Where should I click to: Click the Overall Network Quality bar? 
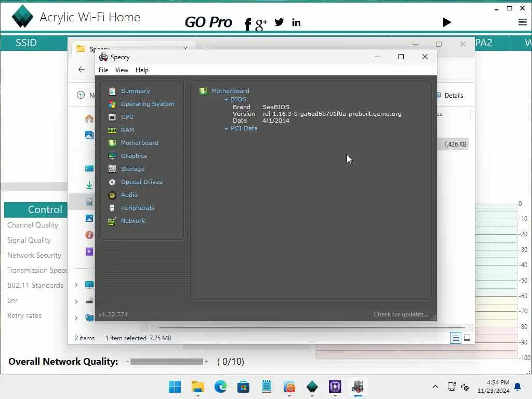tap(166, 362)
